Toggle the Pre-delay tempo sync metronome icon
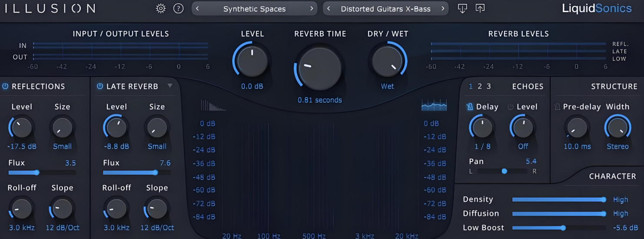This screenshot has height=239, width=644. point(558,107)
